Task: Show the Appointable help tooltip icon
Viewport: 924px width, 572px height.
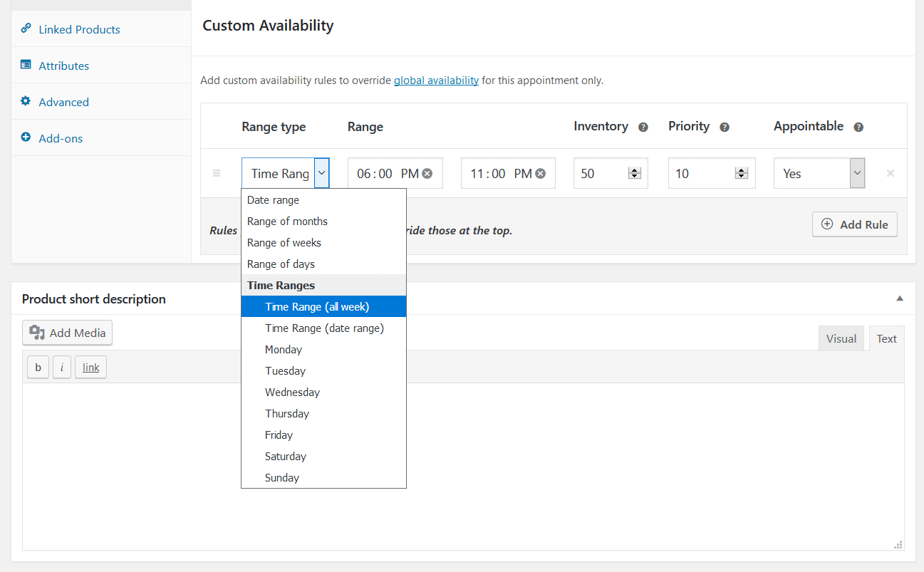Action: (x=858, y=128)
